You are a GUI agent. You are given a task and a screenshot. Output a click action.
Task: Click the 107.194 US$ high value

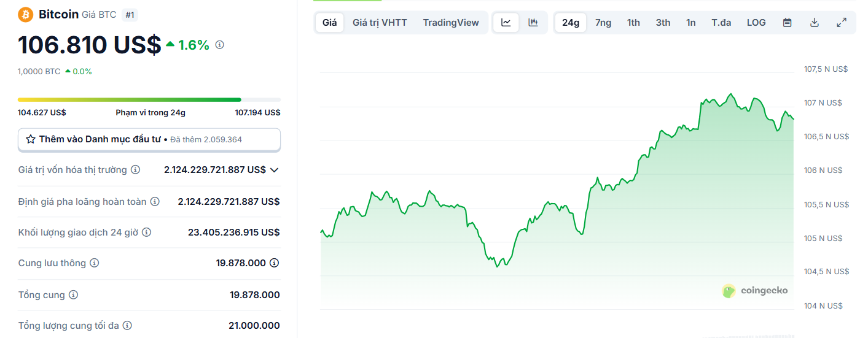click(x=257, y=112)
